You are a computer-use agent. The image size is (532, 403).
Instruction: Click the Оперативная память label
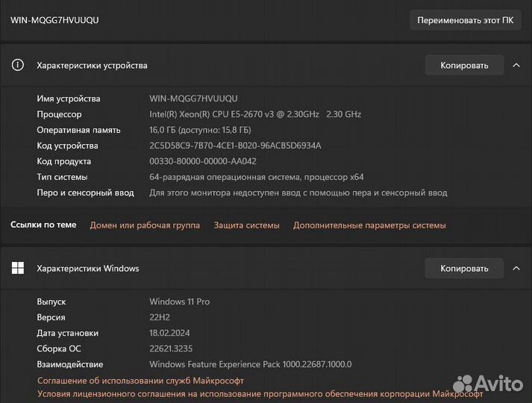pyautogui.click(x=78, y=130)
